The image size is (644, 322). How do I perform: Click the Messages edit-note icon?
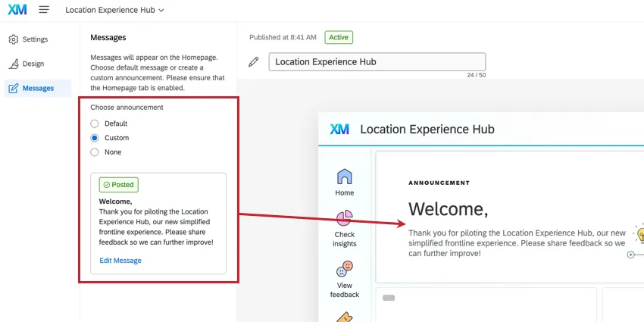point(14,89)
